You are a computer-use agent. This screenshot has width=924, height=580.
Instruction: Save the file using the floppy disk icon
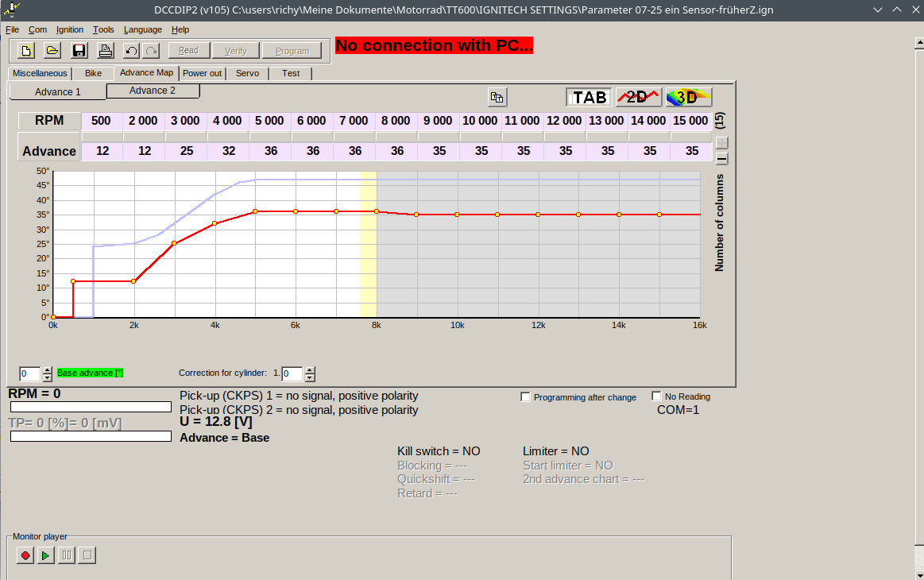tap(79, 51)
